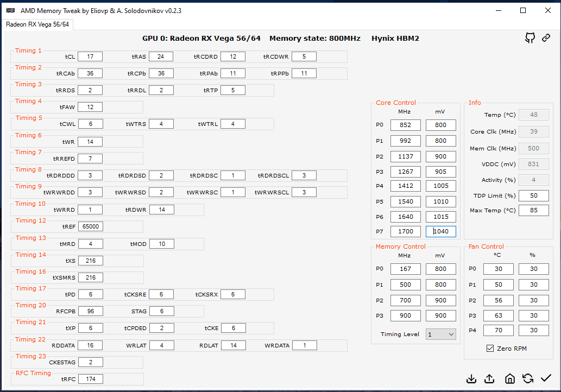Edit Fan Control P0 percent field
Screen dimensions: 561x392
(533, 269)
